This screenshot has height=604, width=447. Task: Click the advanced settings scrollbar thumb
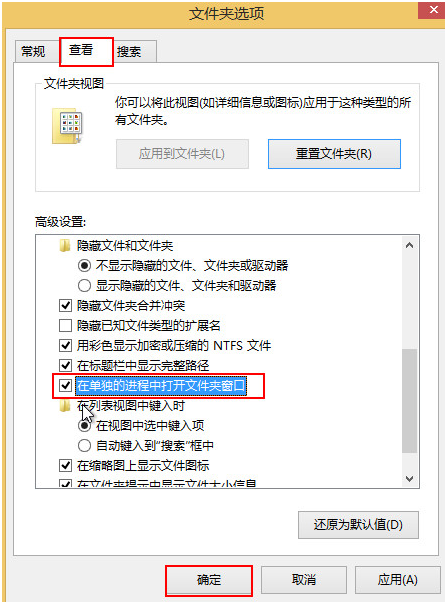(x=409, y=401)
